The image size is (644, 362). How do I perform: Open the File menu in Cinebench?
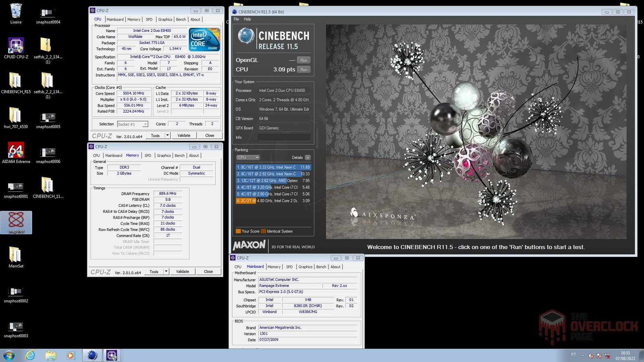coord(236,19)
